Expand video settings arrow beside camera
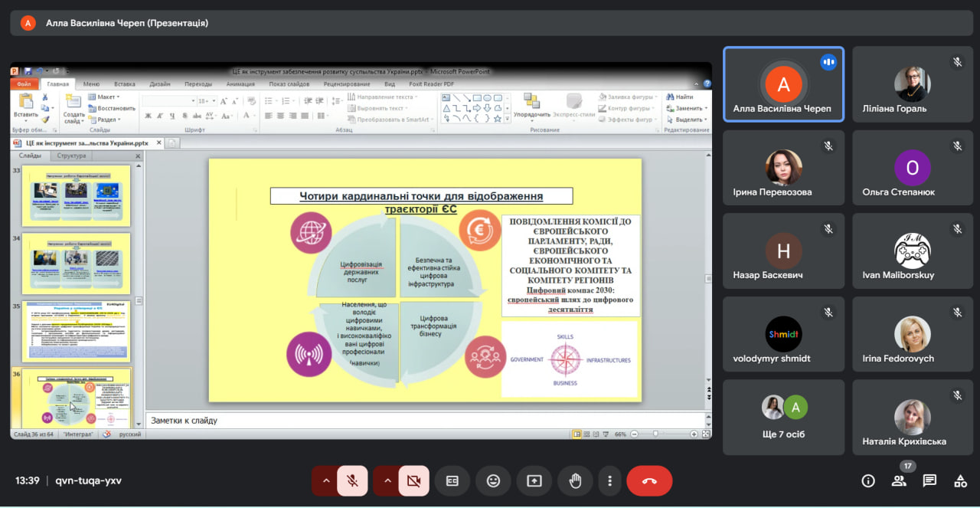 [387, 481]
